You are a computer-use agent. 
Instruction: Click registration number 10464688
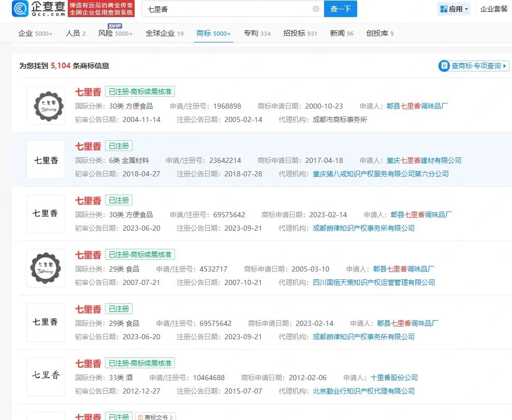pos(209,378)
